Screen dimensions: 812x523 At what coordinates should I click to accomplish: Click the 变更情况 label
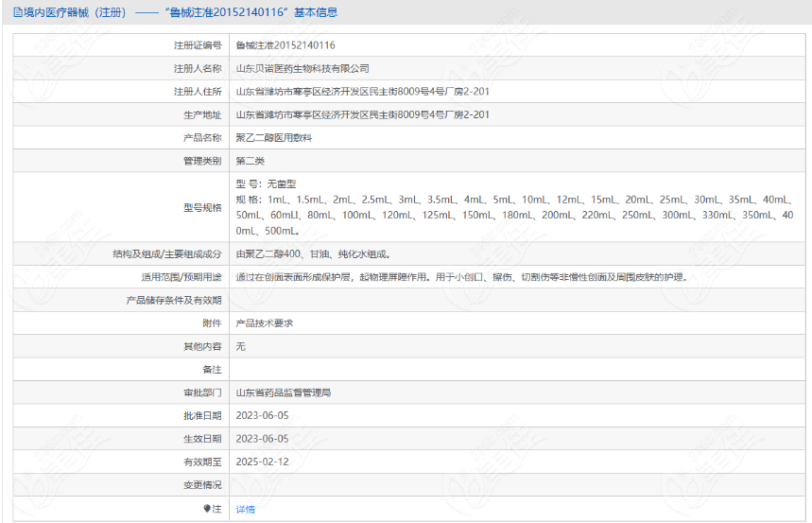pos(202,484)
